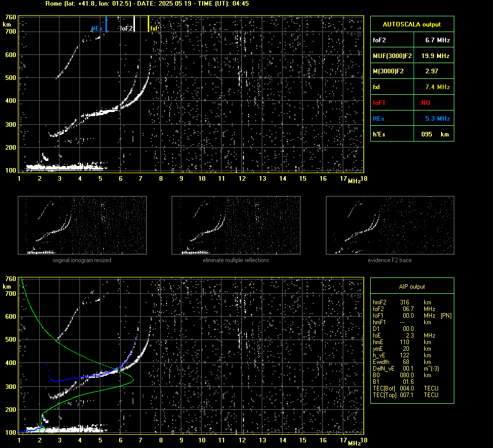Click the TEC[Bot] value '004.0'
The height and width of the screenshot is (448, 493).
(407, 388)
